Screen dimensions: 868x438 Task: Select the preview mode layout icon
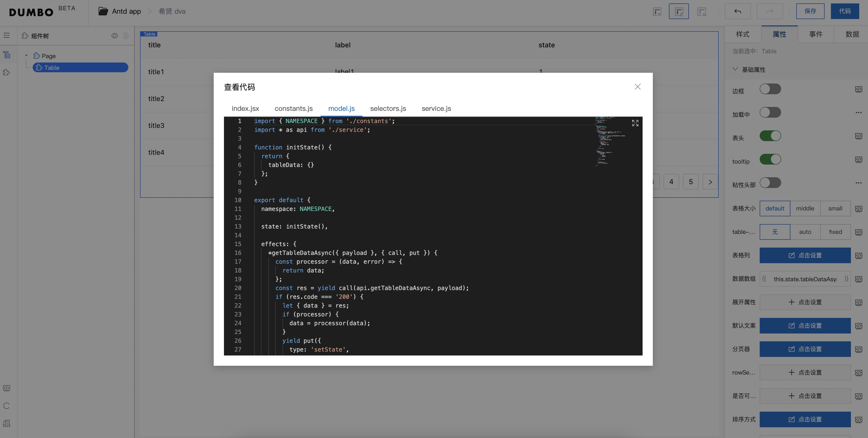pyautogui.click(x=657, y=11)
